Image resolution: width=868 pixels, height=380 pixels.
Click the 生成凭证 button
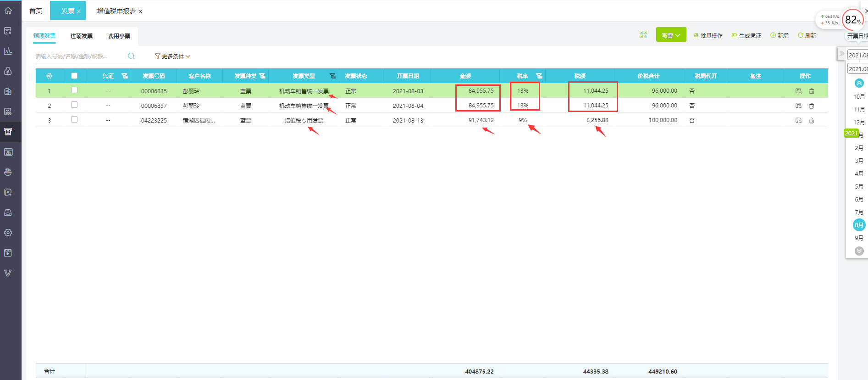[746, 35]
